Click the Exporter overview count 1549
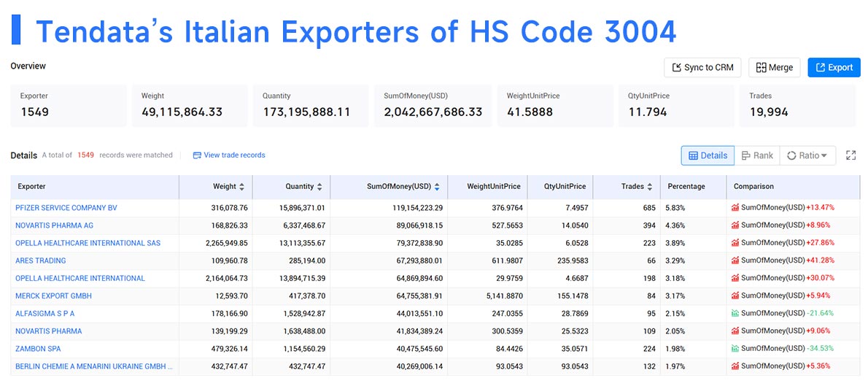The height and width of the screenshot is (386, 868). point(35,112)
